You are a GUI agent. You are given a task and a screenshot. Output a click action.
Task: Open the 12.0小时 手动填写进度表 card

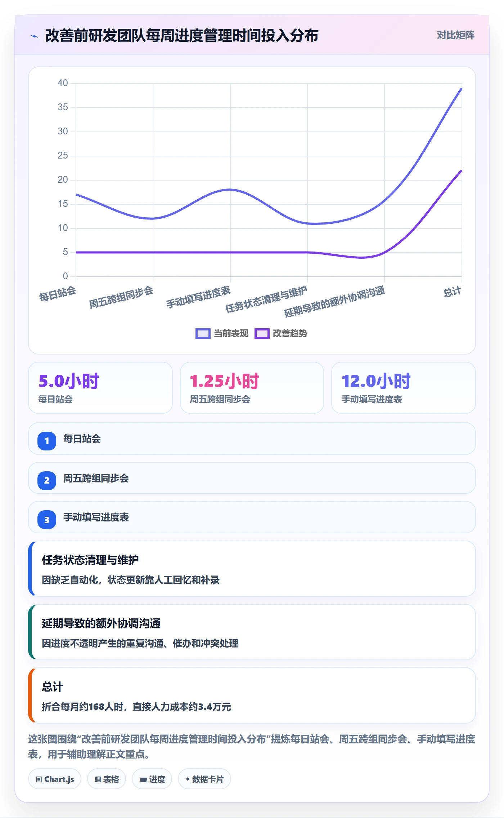[x=404, y=388]
